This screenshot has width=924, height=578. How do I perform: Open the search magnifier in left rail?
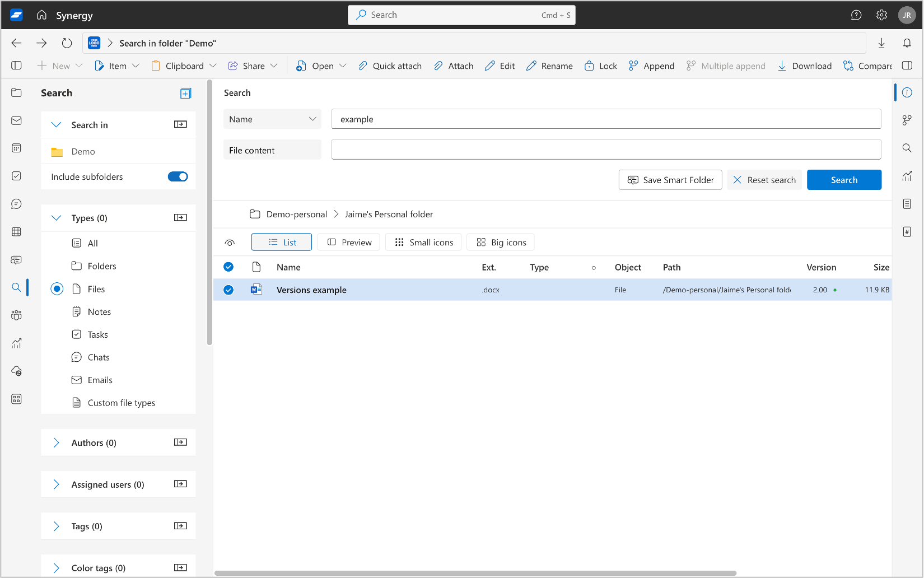pyautogui.click(x=16, y=287)
